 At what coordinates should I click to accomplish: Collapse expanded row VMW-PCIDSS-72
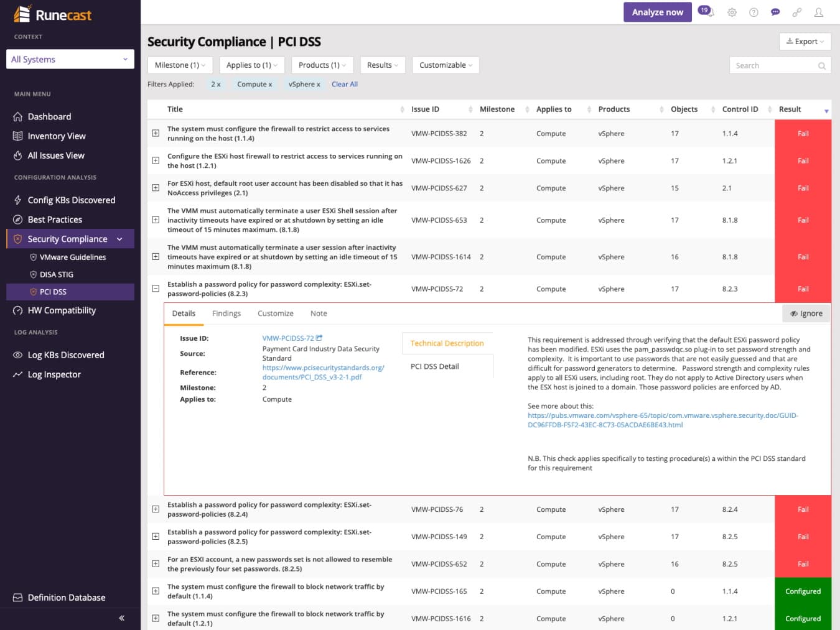(156, 289)
